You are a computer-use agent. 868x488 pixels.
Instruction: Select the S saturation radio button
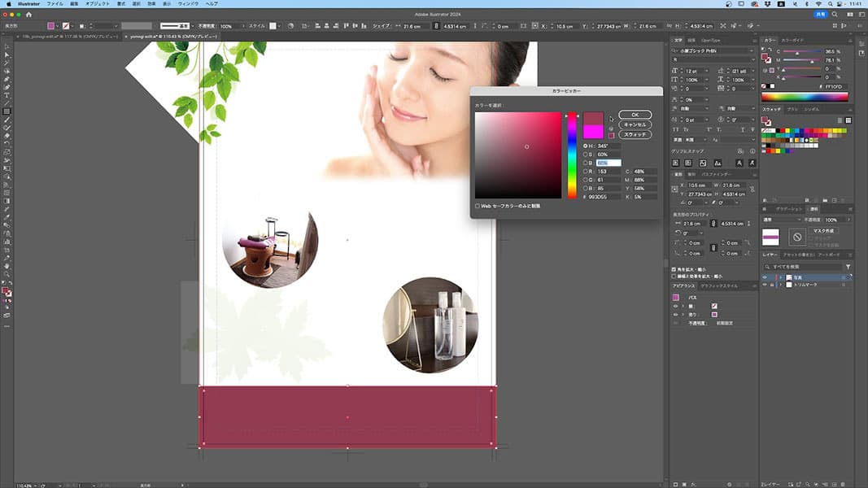[x=586, y=155]
